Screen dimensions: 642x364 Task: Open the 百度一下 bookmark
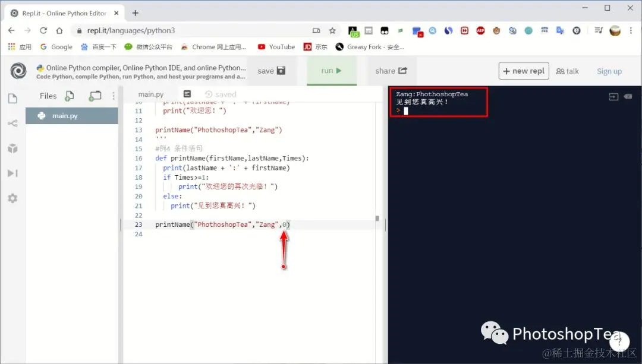point(98,47)
